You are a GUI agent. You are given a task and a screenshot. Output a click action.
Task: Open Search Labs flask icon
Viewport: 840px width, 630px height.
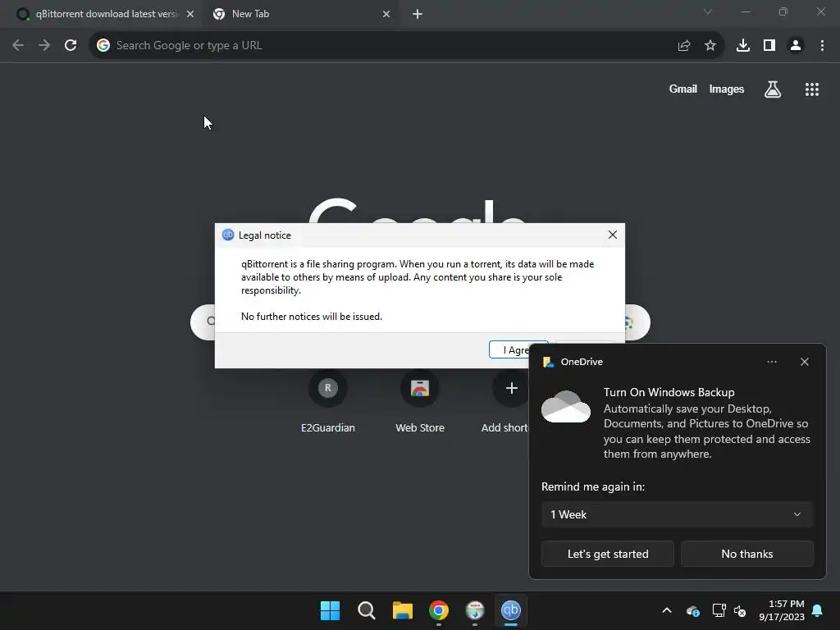[773, 89]
